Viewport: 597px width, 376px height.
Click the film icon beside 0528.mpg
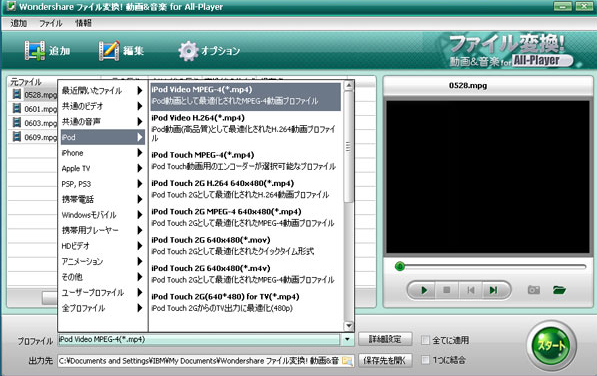click(x=16, y=94)
